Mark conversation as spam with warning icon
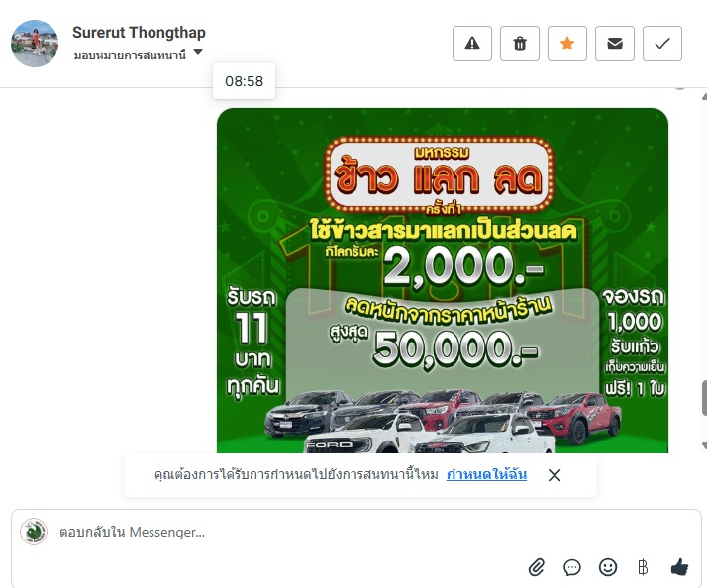Image resolution: width=707 pixels, height=588 pixels. point(472,44)
